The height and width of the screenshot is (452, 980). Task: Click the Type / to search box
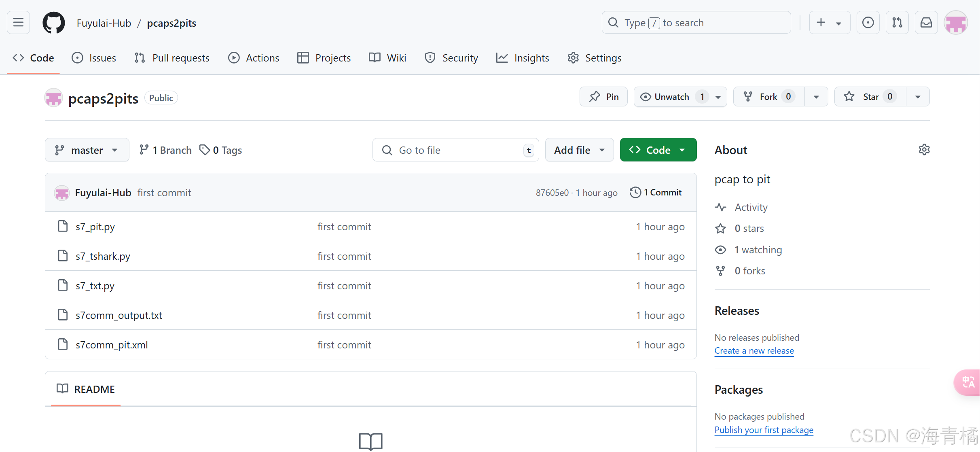696,23
